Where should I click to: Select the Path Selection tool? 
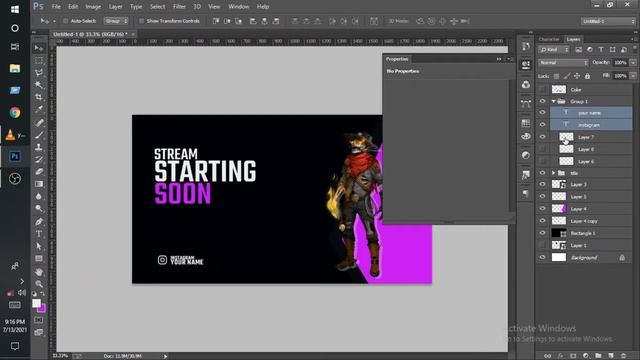click(39, 246)
